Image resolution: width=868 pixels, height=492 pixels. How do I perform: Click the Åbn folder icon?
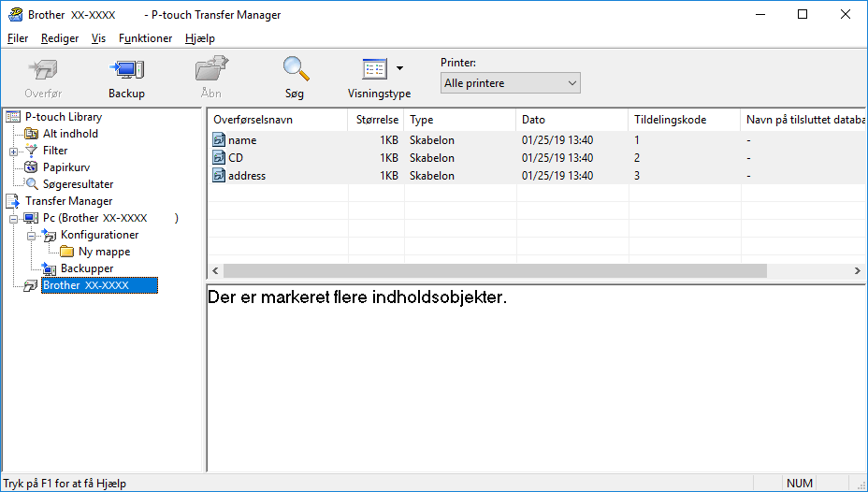211,70
